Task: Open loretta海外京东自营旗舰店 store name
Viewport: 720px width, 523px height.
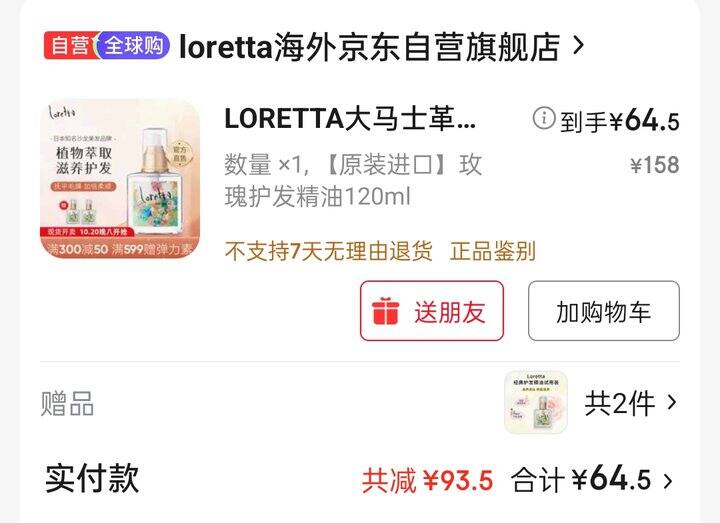Action: pos(370,46)
